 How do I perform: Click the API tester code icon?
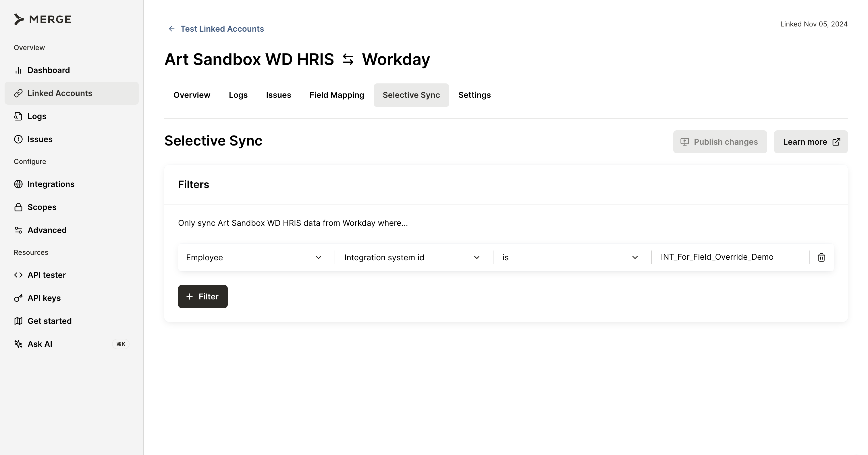[18, 275]
